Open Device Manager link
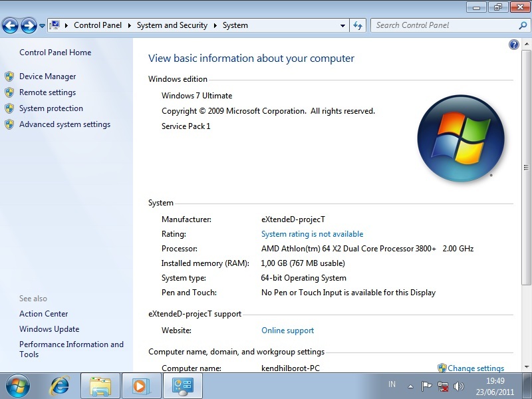The image size is (532, 399). pos(47,76)
